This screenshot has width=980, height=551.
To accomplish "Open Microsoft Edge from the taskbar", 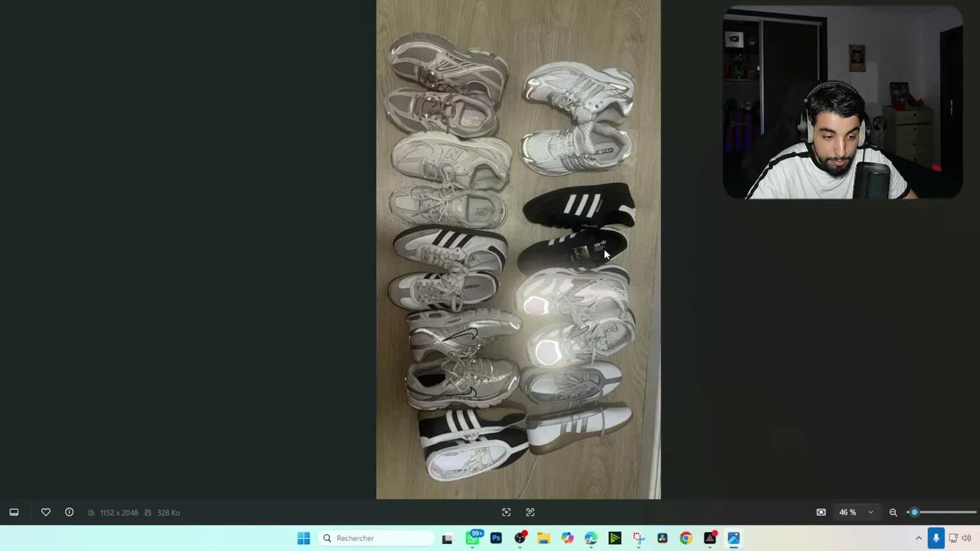I will (591, 538).
